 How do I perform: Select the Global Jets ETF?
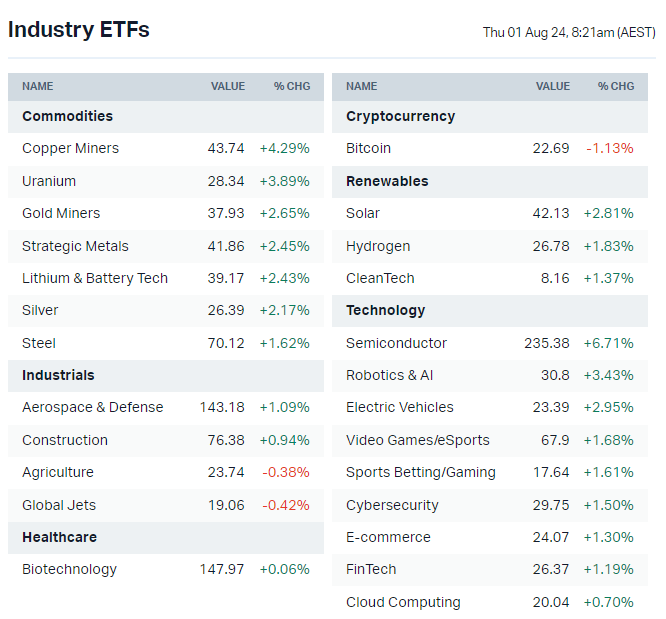59,505
